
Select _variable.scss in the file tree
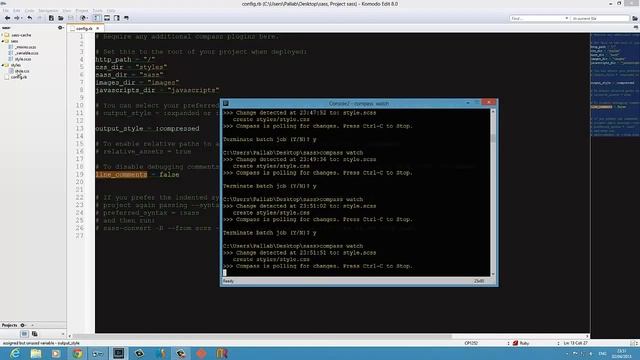pos(27,53)
